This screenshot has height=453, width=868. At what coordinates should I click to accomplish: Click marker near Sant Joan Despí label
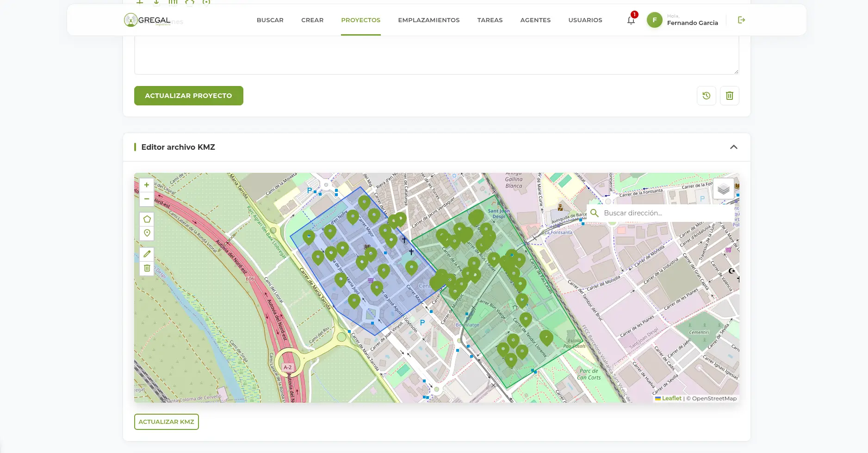[476, 218]
